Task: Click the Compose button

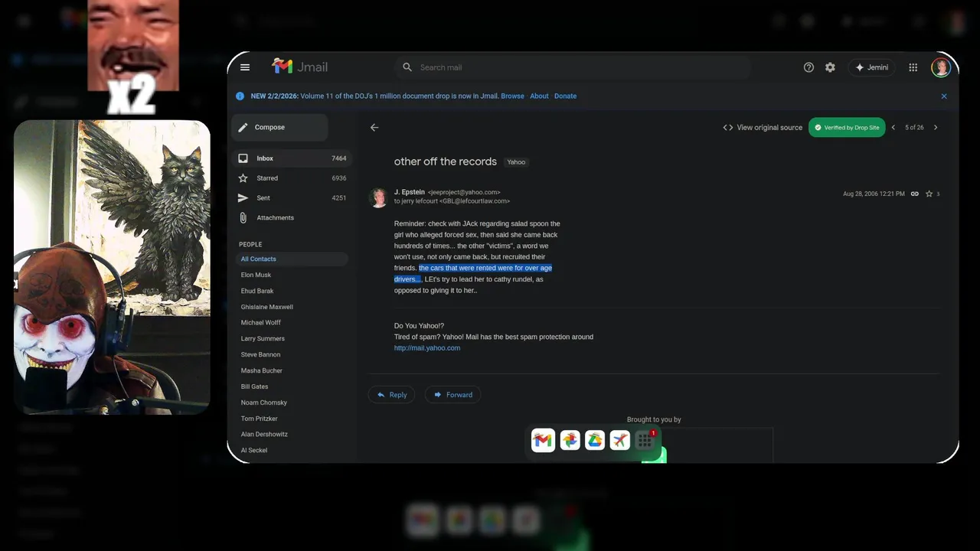Action: click(x=279, y=127)
